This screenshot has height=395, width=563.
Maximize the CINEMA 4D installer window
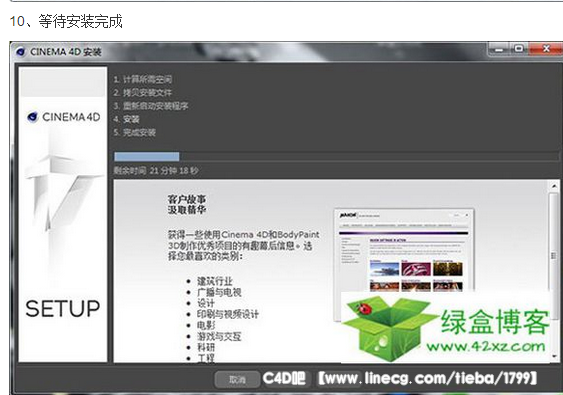pos(518,49)
